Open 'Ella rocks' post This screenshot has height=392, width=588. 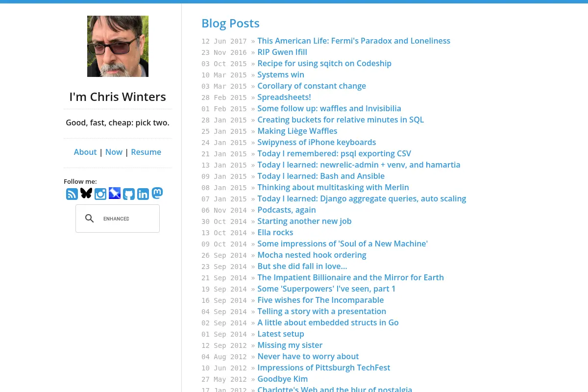click(275, 232)
